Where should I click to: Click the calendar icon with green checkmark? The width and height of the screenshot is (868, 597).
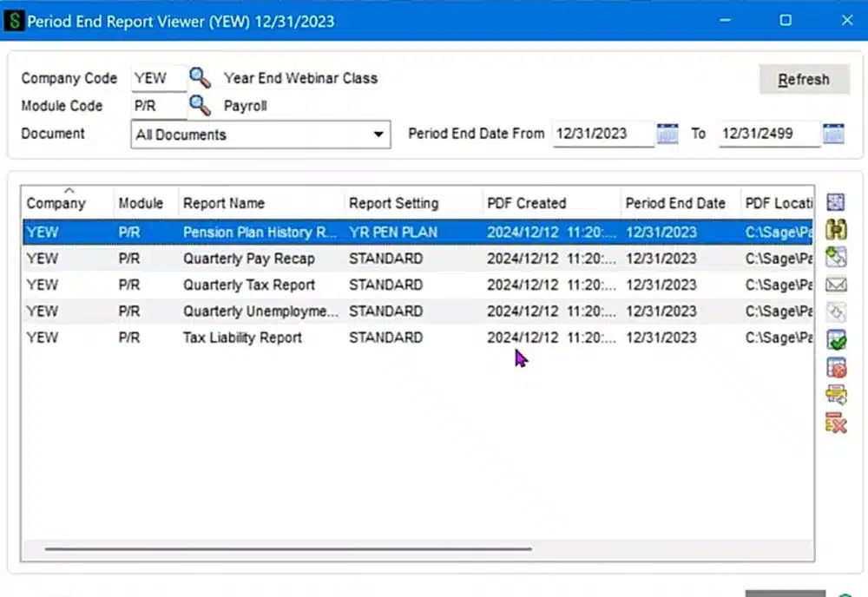[836, 340]
